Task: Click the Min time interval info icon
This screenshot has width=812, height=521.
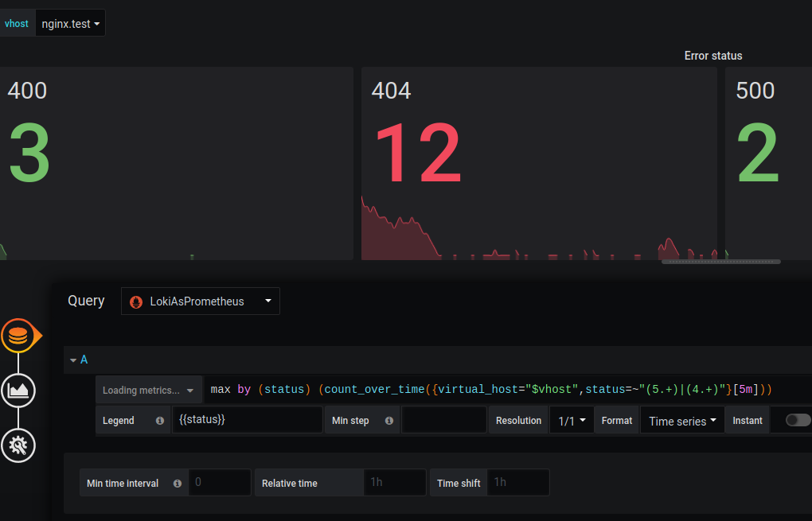Action: (x=177, y=484)
